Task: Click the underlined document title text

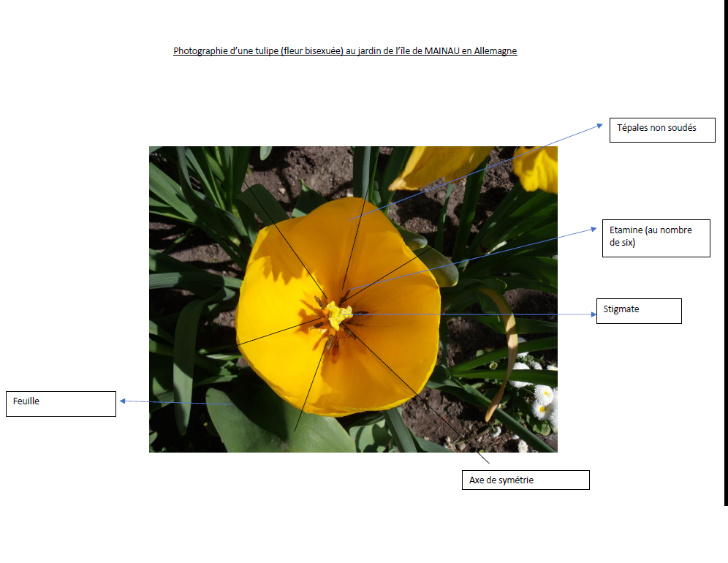Action: tap(344, 50)
